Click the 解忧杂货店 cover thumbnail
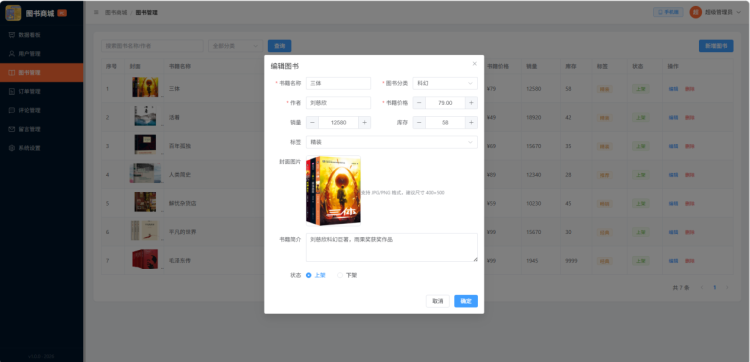 145,202
